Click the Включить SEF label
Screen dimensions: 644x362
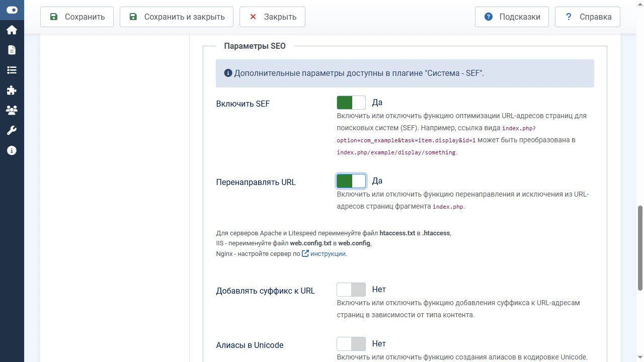243,104
